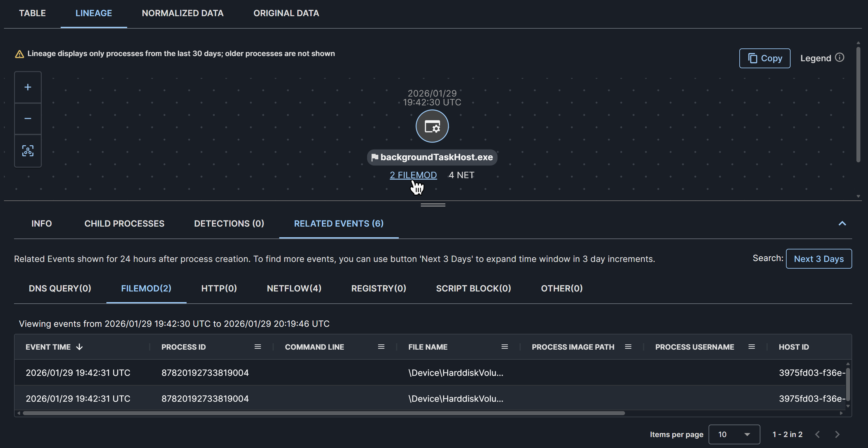Image resolution: width=868 pixels, height=448 pixels.
Task: Open the Items per page dropdown
Action: 734,434
